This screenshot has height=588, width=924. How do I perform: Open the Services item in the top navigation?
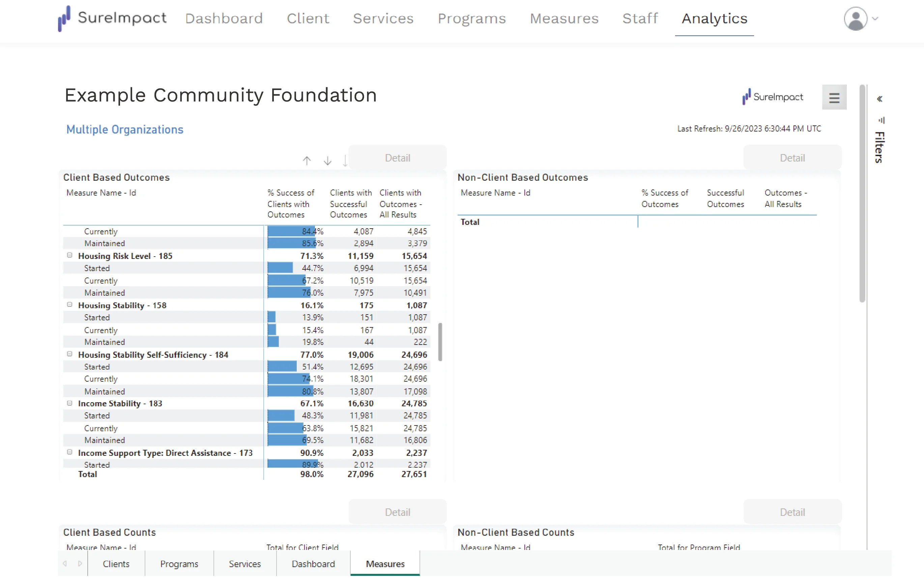point(383,19)
